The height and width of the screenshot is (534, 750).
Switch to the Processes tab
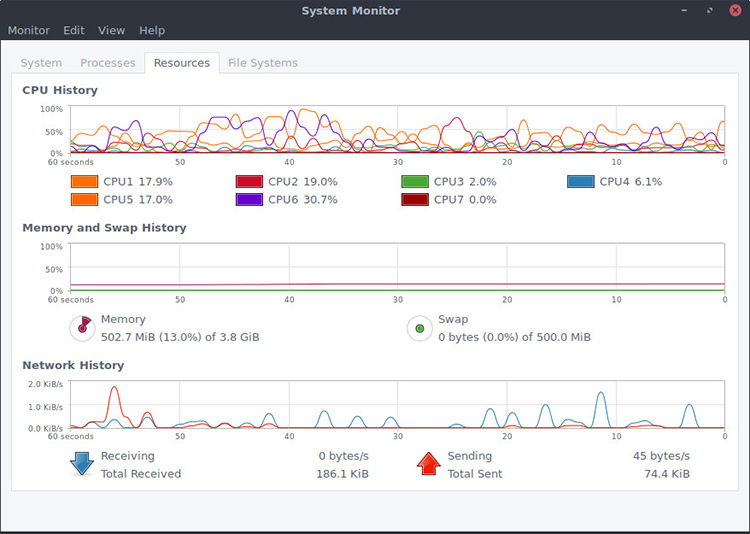click(x=107, y=63)
